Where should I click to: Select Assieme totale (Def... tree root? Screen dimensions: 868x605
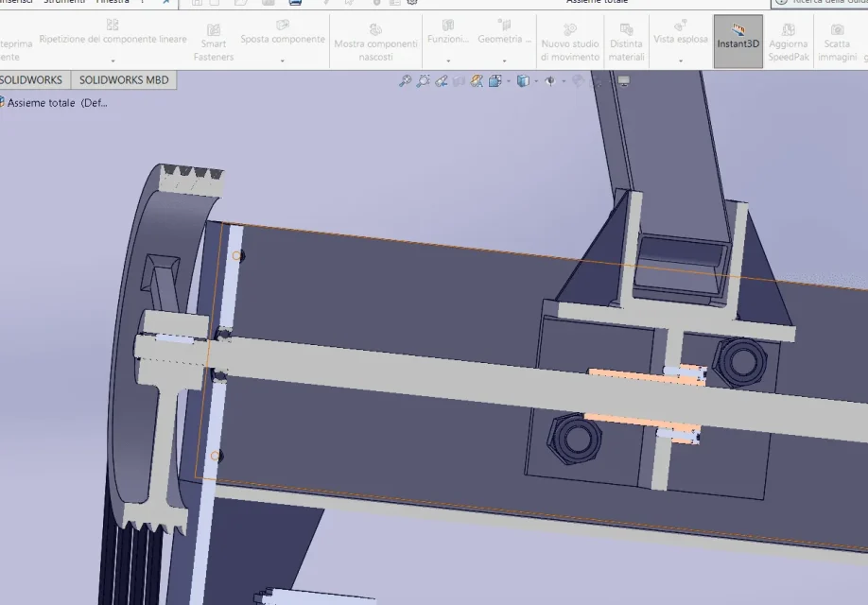54,103
